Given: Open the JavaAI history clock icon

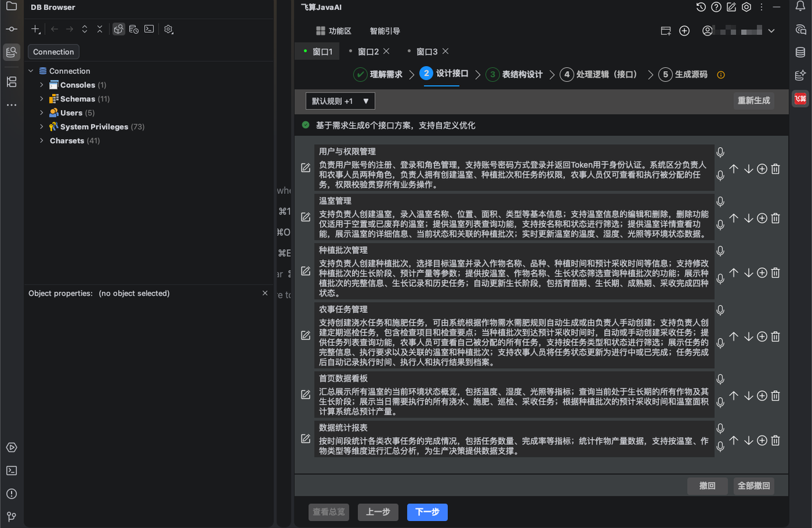Looking at the screenshot, I should pos(701,7).
